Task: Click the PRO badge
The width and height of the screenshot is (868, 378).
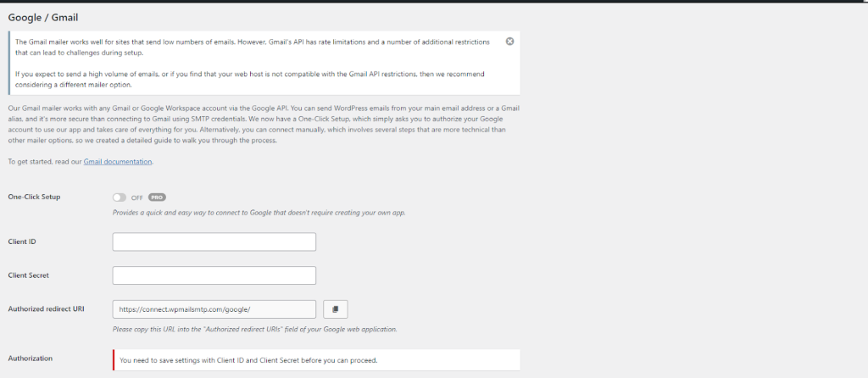Action: (x=157, y=197)
